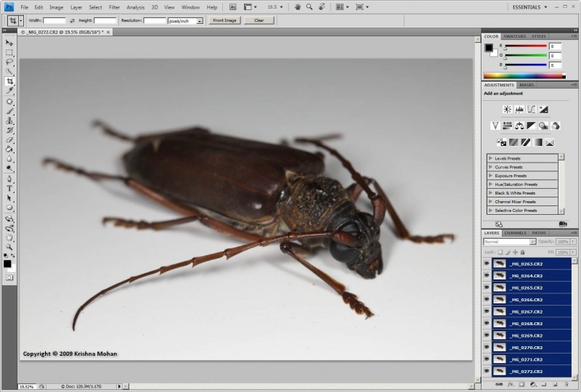Select the Lasso tool
This screenshot has height=392, width=581.
[x=9, y=62]
